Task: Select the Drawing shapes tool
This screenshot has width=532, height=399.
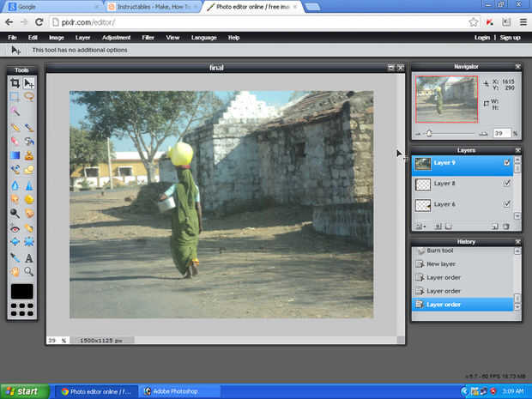Action: (29, 169)
